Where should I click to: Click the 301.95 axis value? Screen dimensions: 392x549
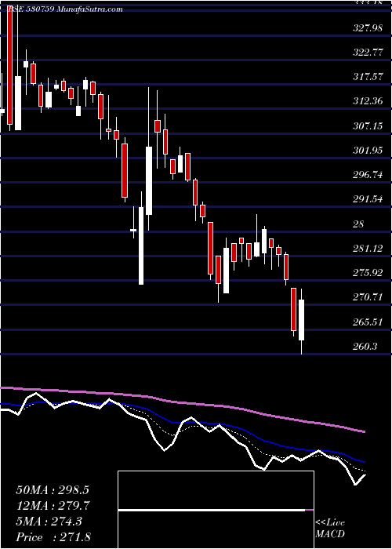[368, 150]
